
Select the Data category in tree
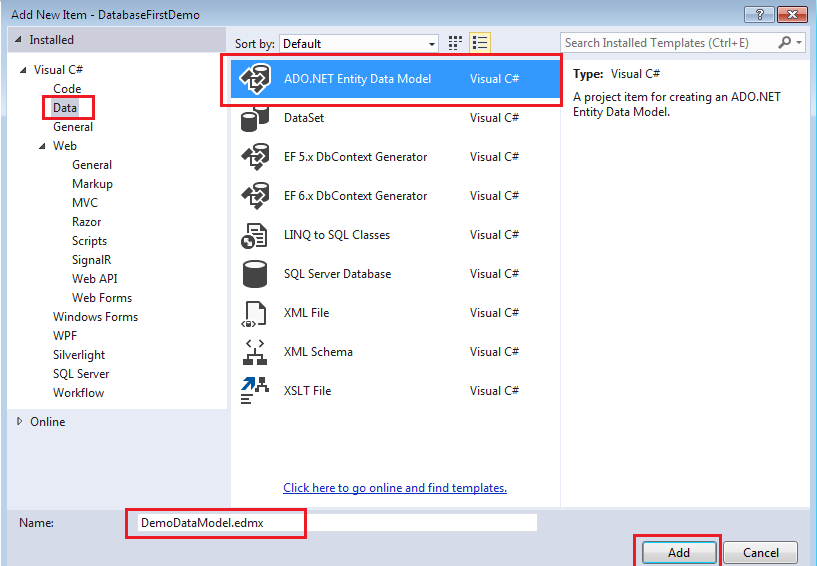tap(65, 108)
